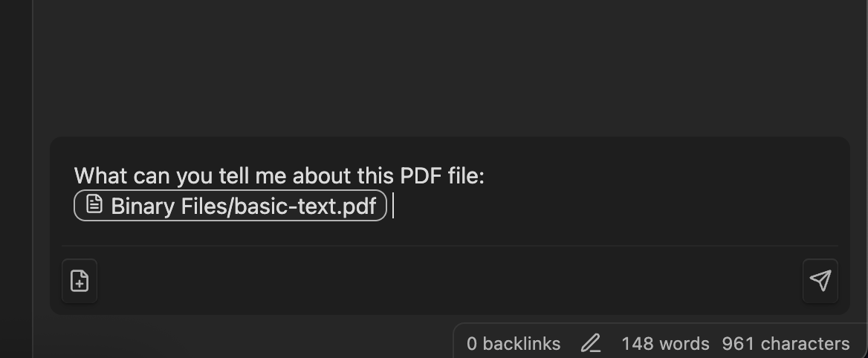The image size is (868, 358).
Task: Click the 961 characters counter
Action: click(x=786, y=343)
